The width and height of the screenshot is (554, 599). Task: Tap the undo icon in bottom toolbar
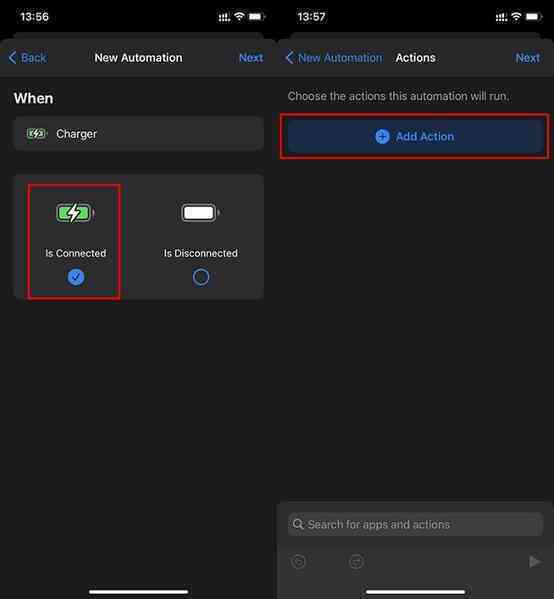coord(298,562)
